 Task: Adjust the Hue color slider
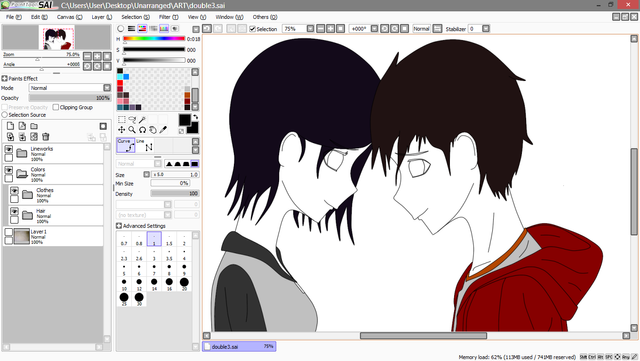coord(154,39)
